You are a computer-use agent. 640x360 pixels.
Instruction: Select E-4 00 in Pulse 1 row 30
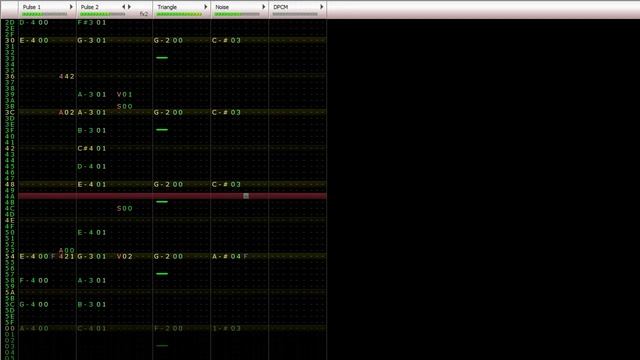tap(34, 40)
